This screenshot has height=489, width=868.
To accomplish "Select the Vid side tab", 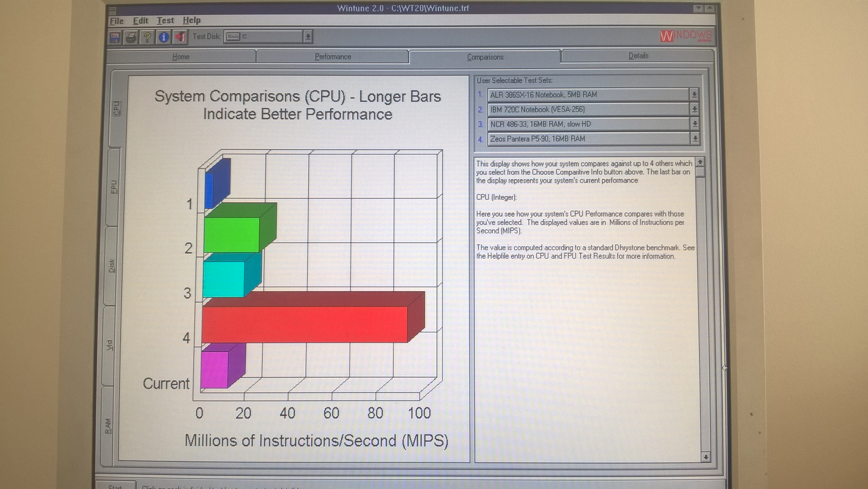I will (110, 345).
